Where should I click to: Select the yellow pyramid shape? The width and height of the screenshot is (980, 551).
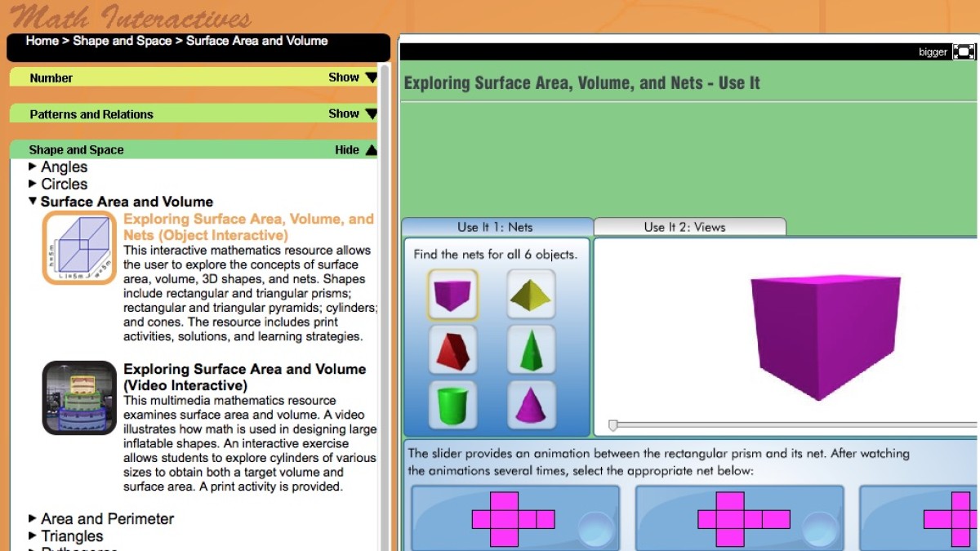coord(531,293)
